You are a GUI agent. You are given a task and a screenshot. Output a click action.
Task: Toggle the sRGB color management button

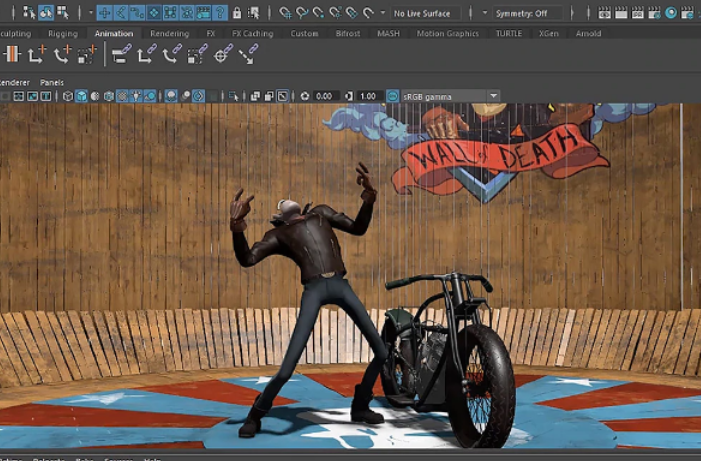coord(392,96)
